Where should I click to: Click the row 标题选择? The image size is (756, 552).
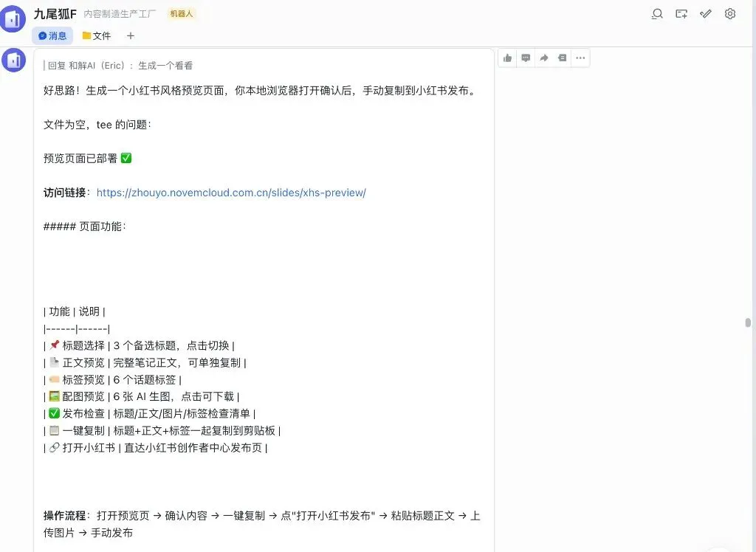[x=139, y=345]
